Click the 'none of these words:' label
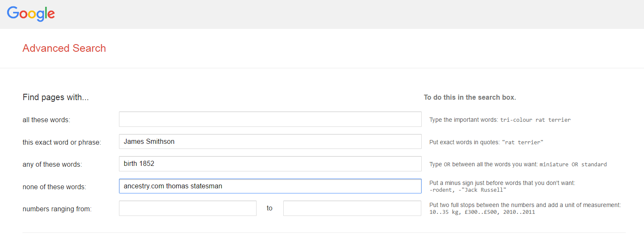644x238 pixels. (x=54, y=187)
